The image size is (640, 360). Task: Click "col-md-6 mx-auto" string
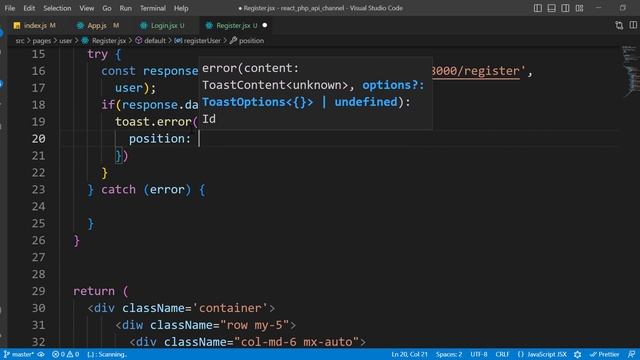pyautogui.click(x=297, y=342)
